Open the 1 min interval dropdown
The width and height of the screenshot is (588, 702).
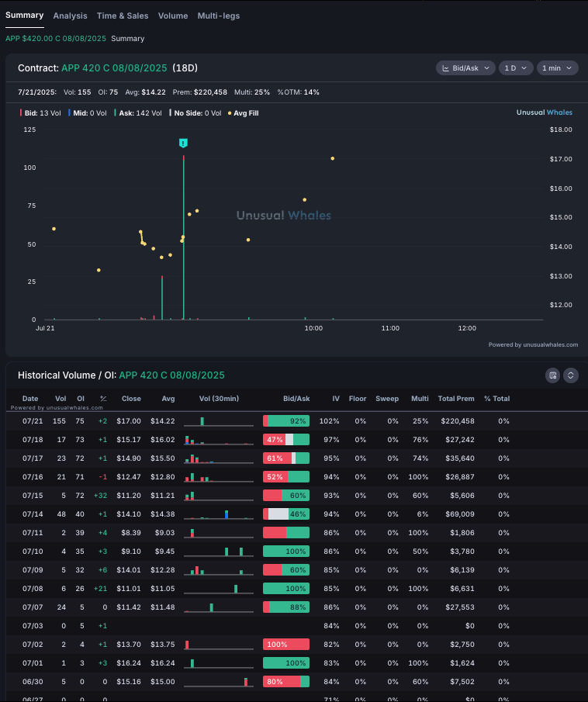(557, 68)
